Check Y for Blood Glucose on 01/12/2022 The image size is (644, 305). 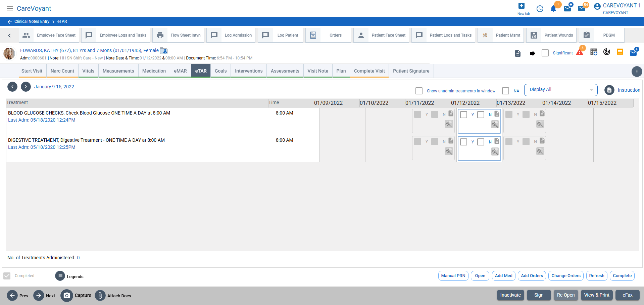pos(464,115)
